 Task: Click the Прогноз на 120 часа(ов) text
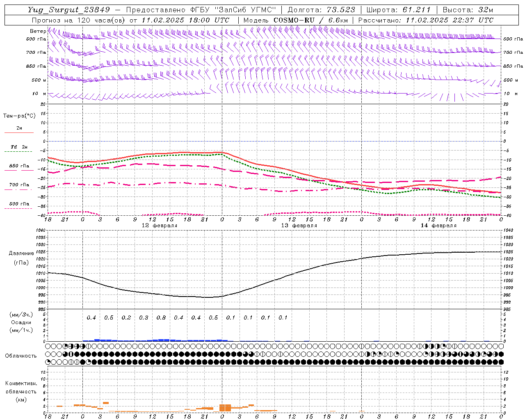click(x=79, y=20)
